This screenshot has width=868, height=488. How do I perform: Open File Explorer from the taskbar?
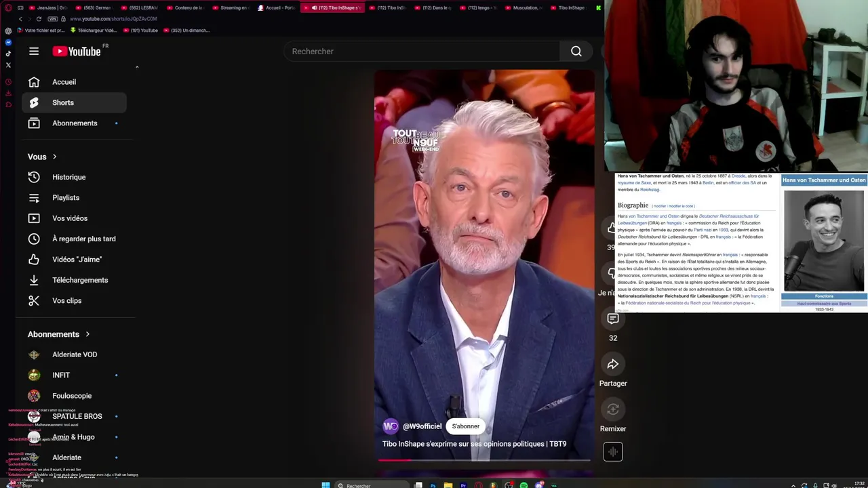coord(448,485)
